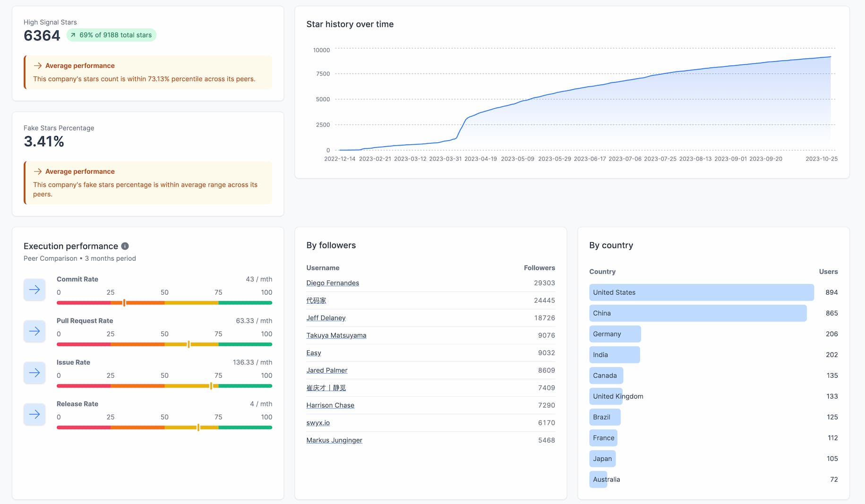Open swyx.io profile link
The image size is (865, 504).
point(317,423)
